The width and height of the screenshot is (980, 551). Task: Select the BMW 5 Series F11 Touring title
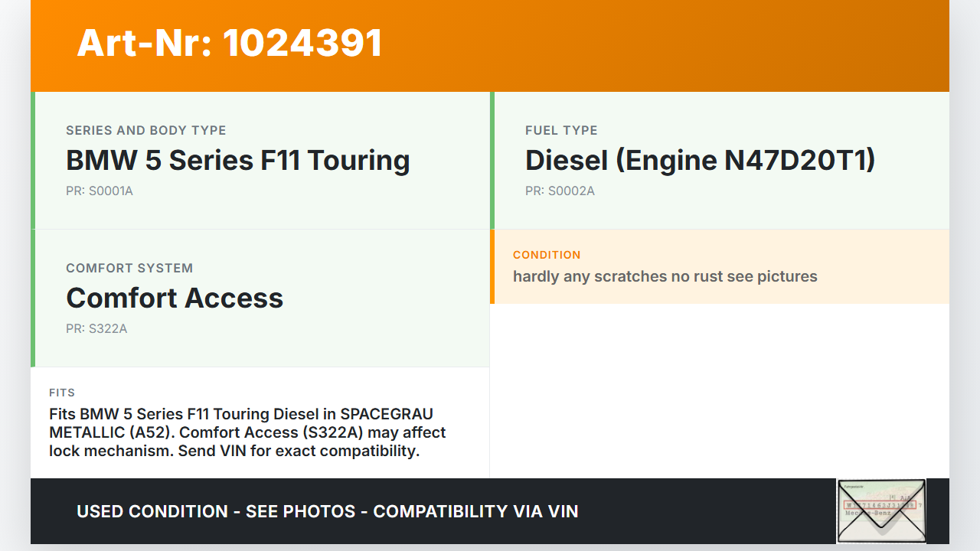[237, 161]
